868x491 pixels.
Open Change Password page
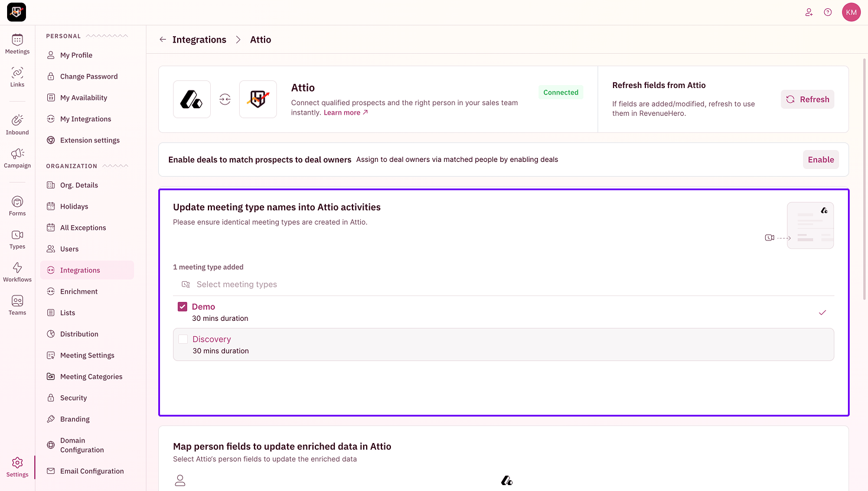point(87,76)
